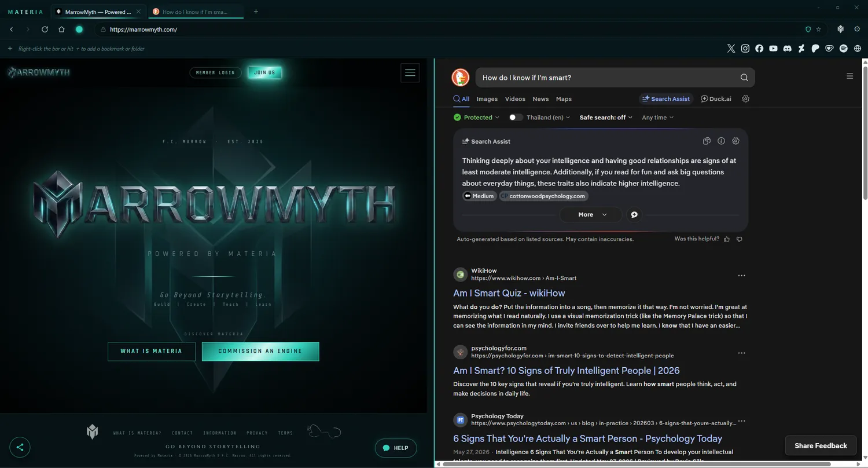Copy the Search Assist answer
868x468 pixels.
point(707,141)
